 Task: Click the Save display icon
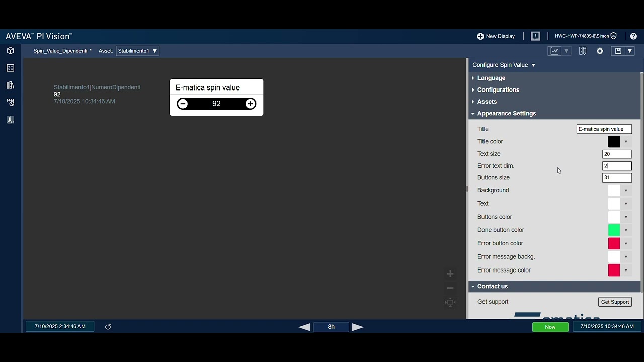tap(618, 51)
